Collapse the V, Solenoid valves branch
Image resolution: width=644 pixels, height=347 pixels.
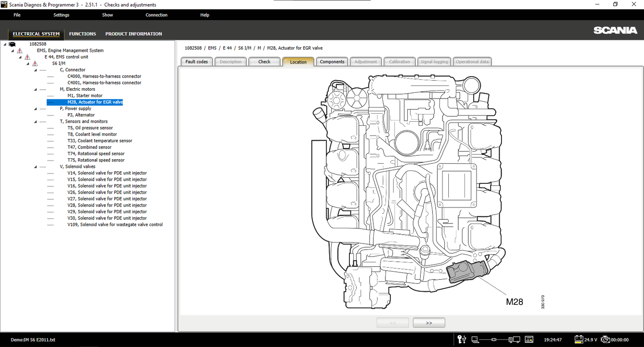point(36,167)
